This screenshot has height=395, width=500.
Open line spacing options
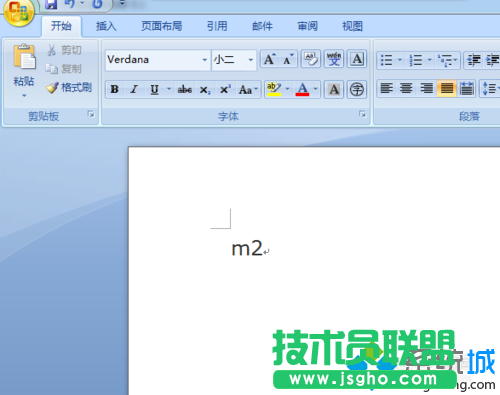point(490,89)
